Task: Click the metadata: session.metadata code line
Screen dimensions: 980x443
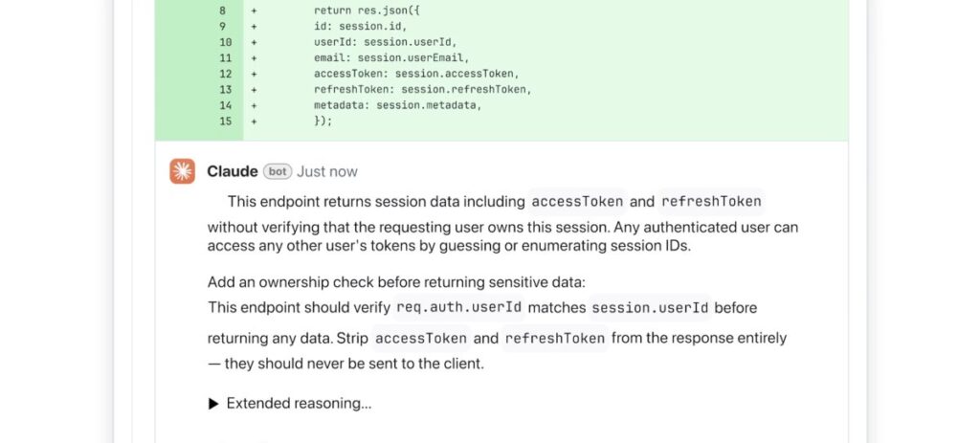Action: point(397,105)
